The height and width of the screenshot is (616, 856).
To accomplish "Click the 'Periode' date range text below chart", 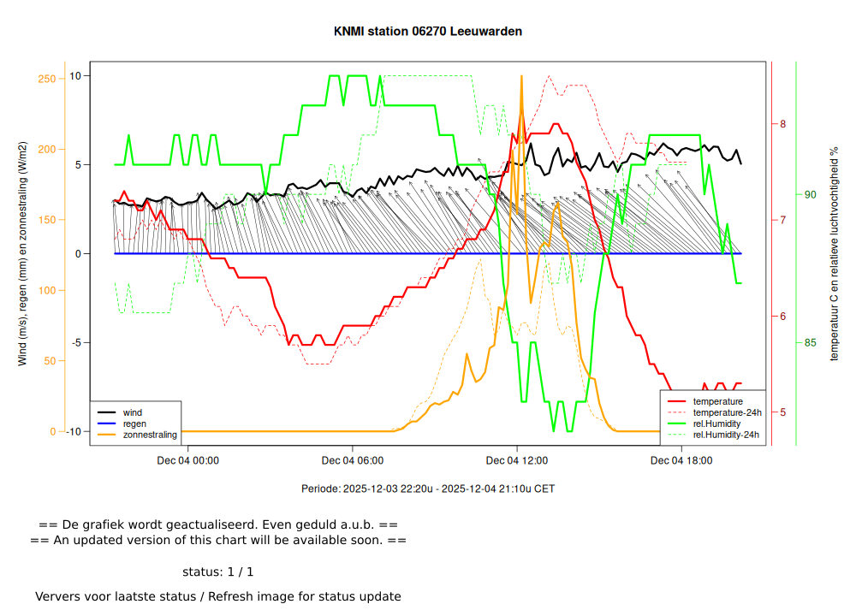I will [x=428, y=489].
